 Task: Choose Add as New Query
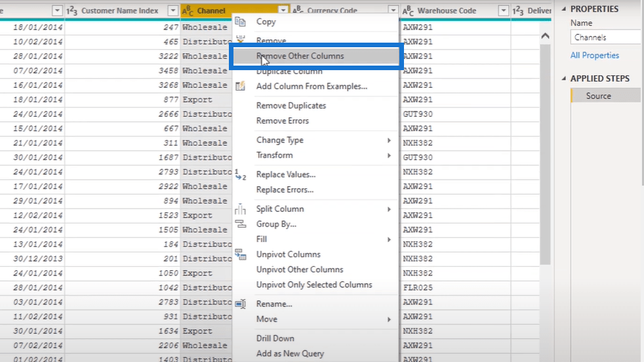(x=315, y=353)
